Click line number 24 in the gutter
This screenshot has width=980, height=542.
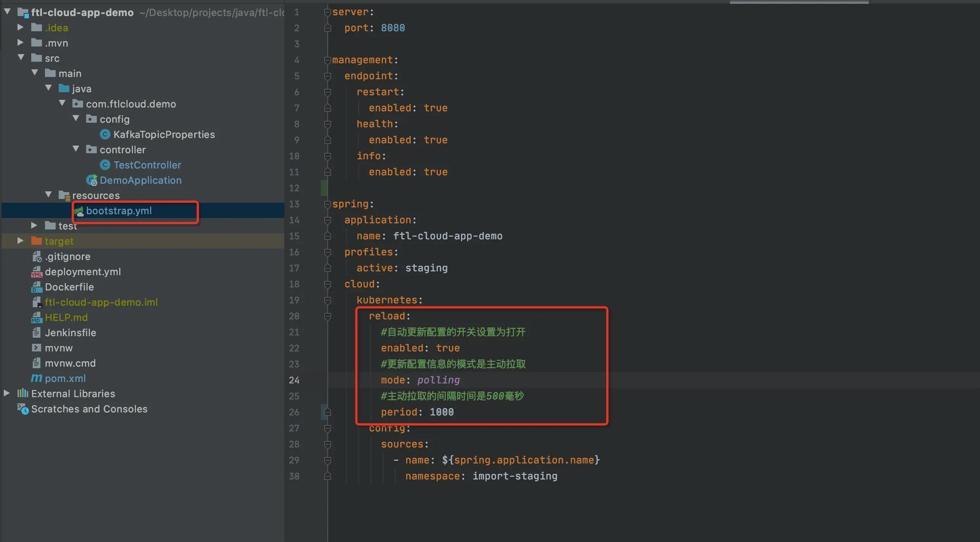point(294,380)
